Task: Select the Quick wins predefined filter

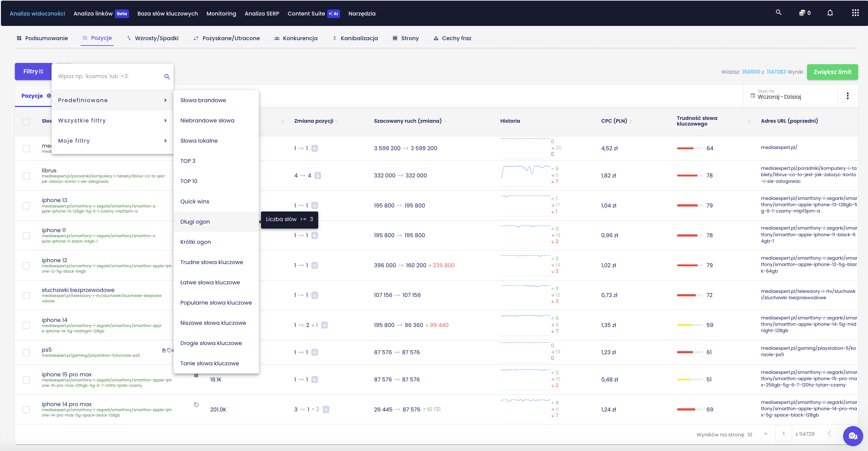Action: [x=216, y=201]
